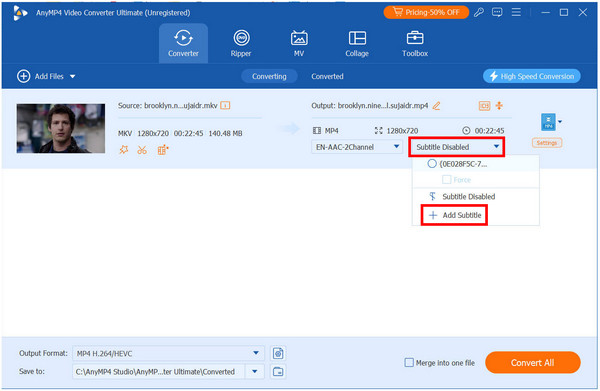This screenshot has width=600, height=391.
Task: Click the Ripper disc icon
Action: [x=241, y=38]
